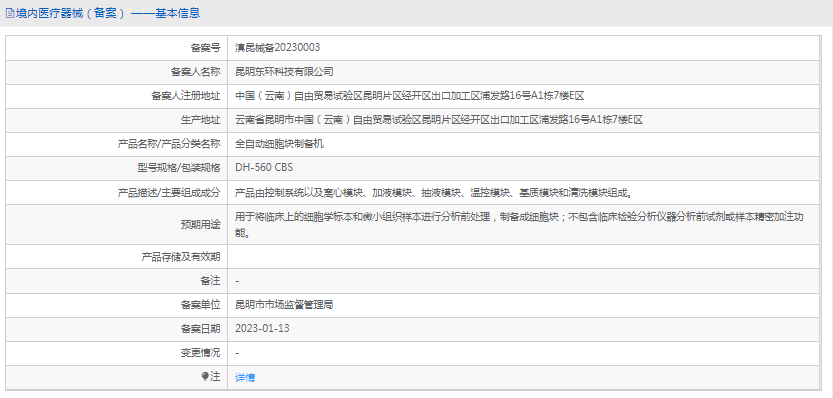Click the heading 境内医疗器械（备案）——基本信息
The image size is (833, 398).
[108, 14]
